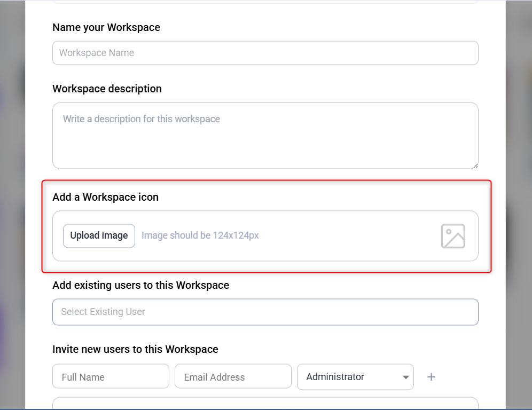This screenshot has width=532, height=410.
Task: Click into the workspace description textarea
Action: [265, 136]
